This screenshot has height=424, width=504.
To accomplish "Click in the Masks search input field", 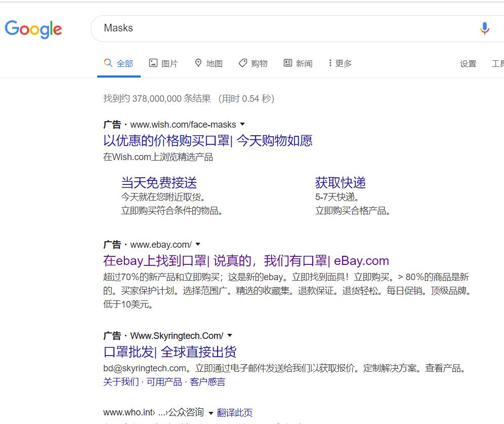I will click(x=283, y=28).
